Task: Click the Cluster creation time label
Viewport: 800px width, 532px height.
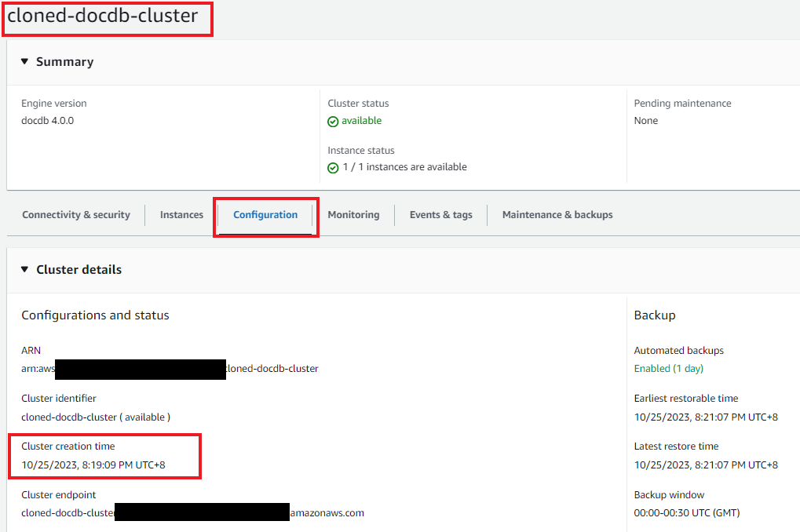Action: (68, 446)
